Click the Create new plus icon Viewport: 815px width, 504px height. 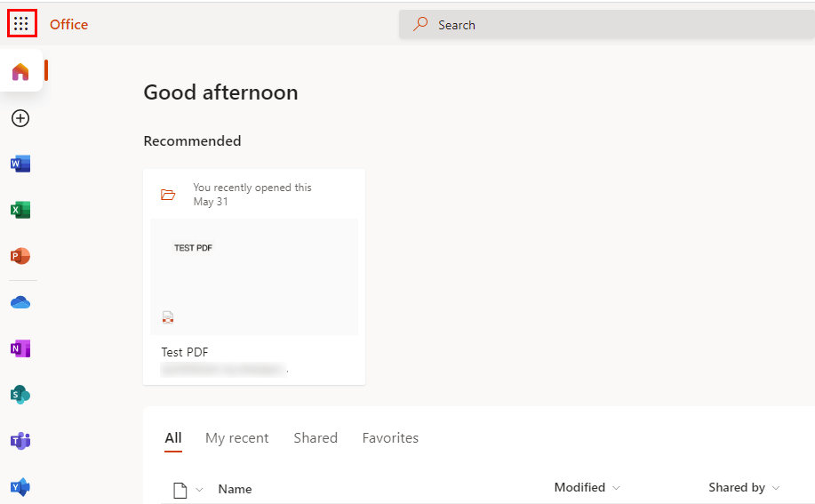[20, 118]
